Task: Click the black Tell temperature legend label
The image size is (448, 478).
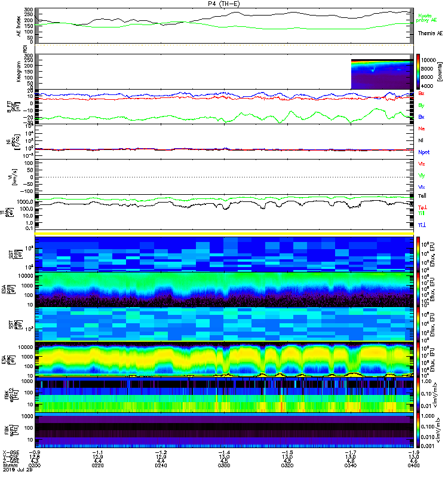Action: [422, 196]
